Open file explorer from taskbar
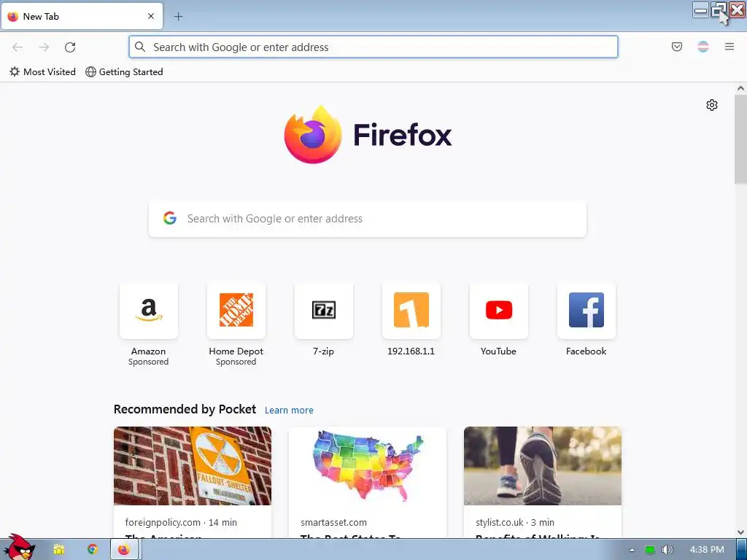747x560 pixels. pyautogui.click(x=59, y=550)
